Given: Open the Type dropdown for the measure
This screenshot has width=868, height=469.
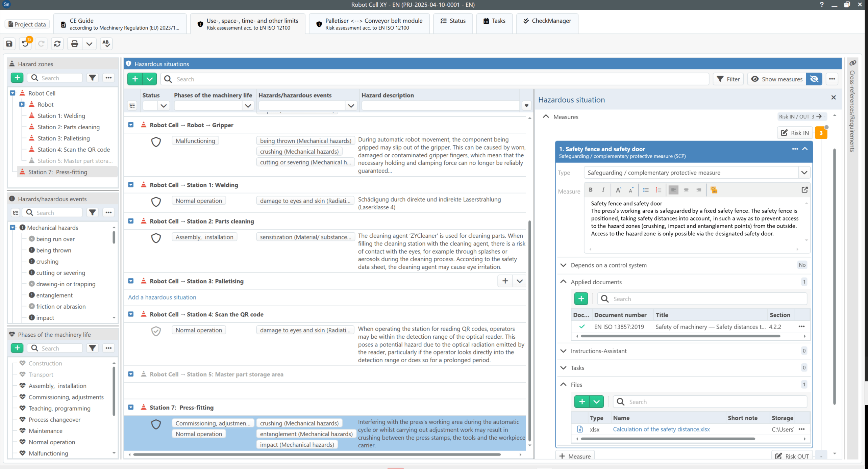Looking at the screenshot, I should (x=804, y=173).
